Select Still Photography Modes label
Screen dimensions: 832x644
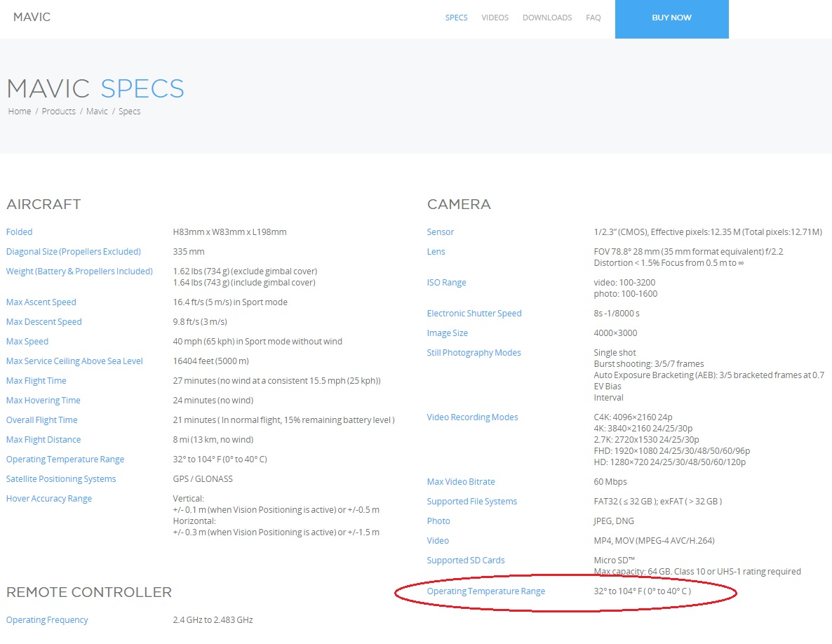coord(474,352)
